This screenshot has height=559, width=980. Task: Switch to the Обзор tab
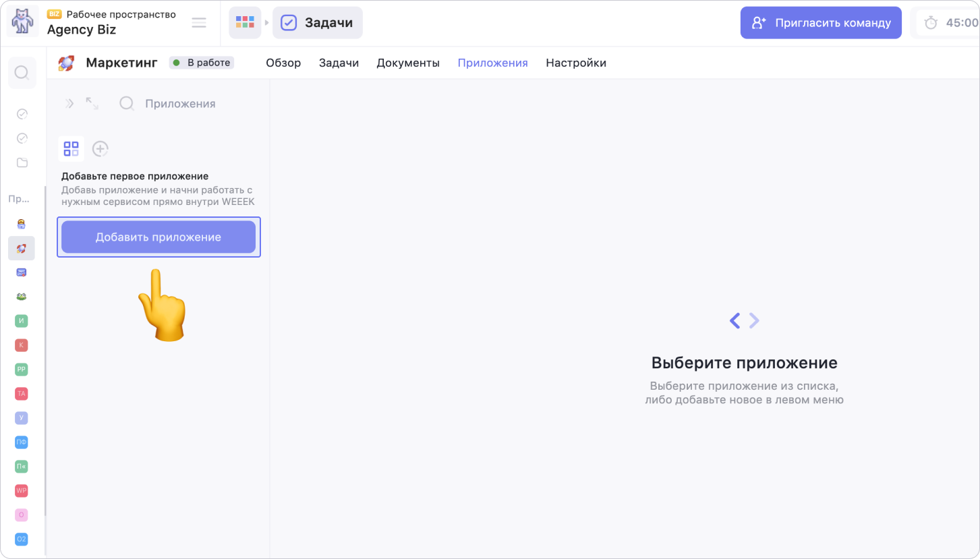pos(283,63)
